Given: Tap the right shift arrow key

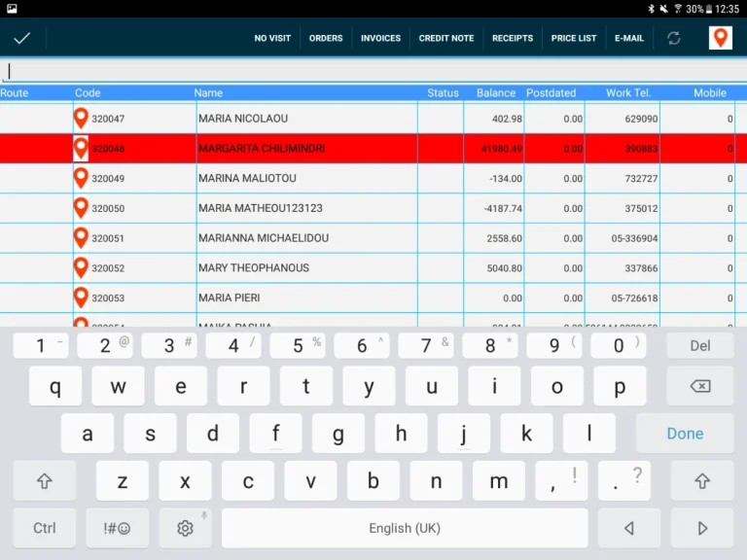Looking at the screenshot, I should 702,480.
